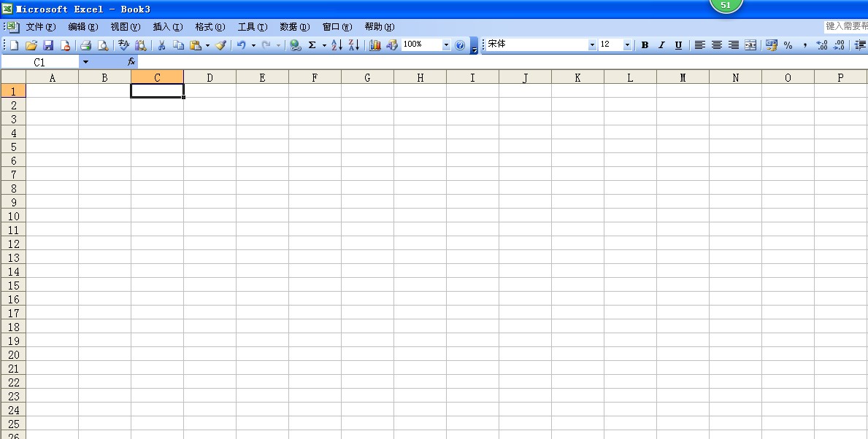Click the formula bar input area
This screenshot has width=868, height=439.
click(x=502, y=62)
